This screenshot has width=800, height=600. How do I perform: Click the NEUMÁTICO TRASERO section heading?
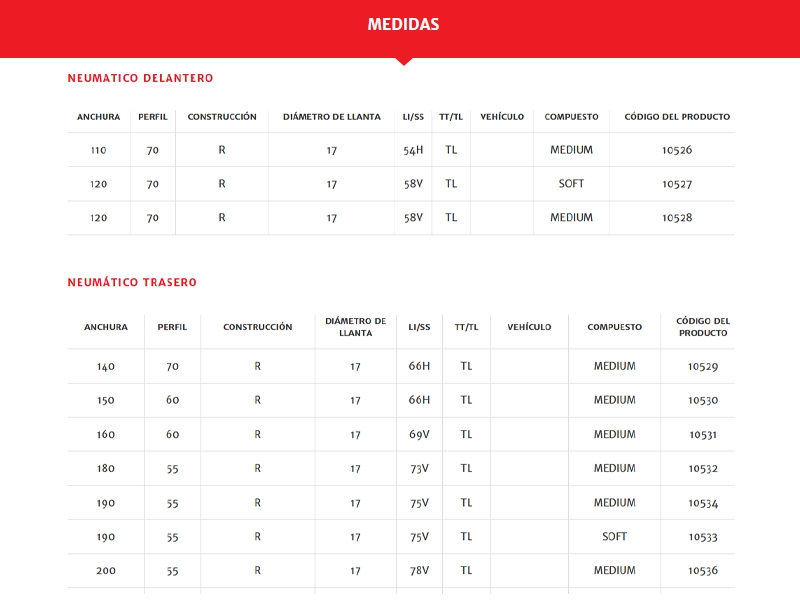click(x=132, y=283)
